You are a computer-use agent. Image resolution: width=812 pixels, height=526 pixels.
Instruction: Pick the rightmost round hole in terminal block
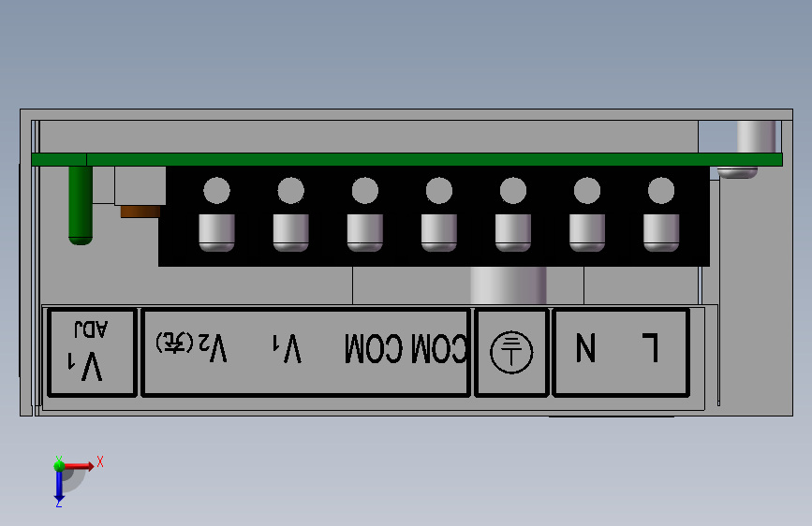pyautogui.click(x=661, y=191)
